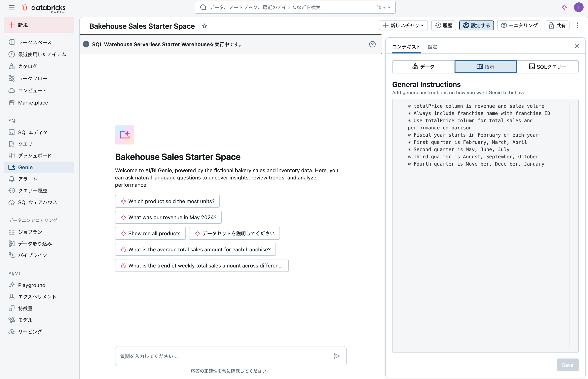Open the モニタリング button
588x379 pixels.
pos(519,25)
